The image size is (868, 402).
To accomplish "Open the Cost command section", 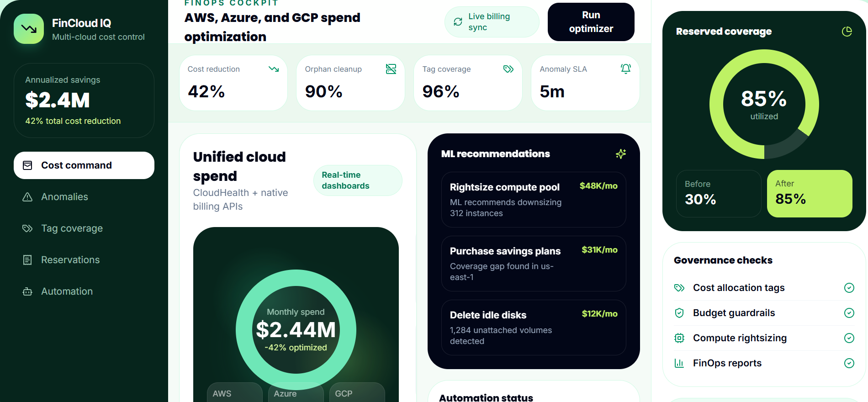I will [x=84, y=165].
